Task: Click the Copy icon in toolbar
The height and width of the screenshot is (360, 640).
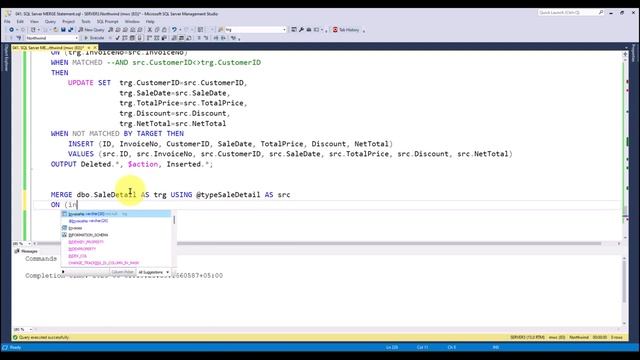Action: (x=157, y=30)
